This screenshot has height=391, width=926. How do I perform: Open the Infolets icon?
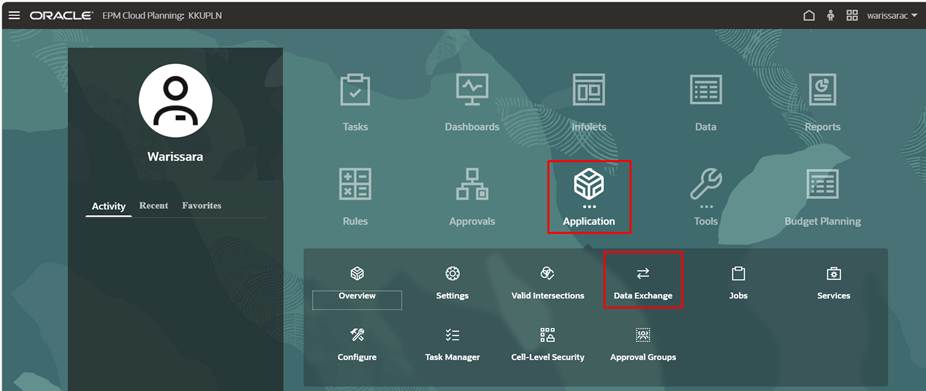pos(588,90)
